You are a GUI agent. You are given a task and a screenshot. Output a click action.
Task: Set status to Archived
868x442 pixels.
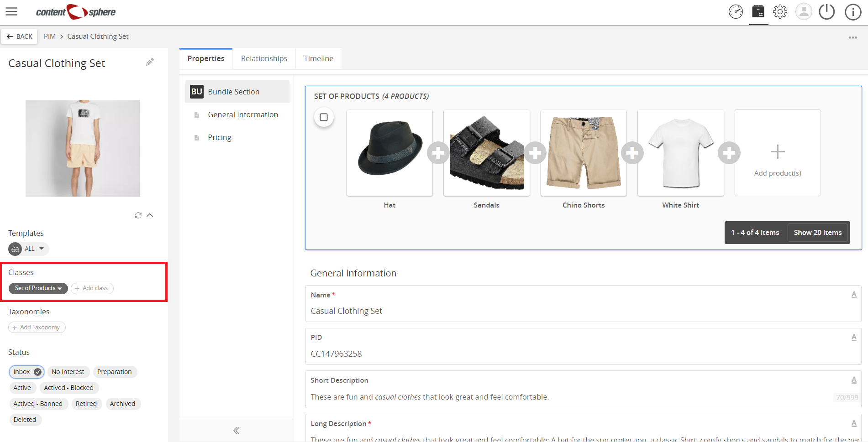coord(122,404)
